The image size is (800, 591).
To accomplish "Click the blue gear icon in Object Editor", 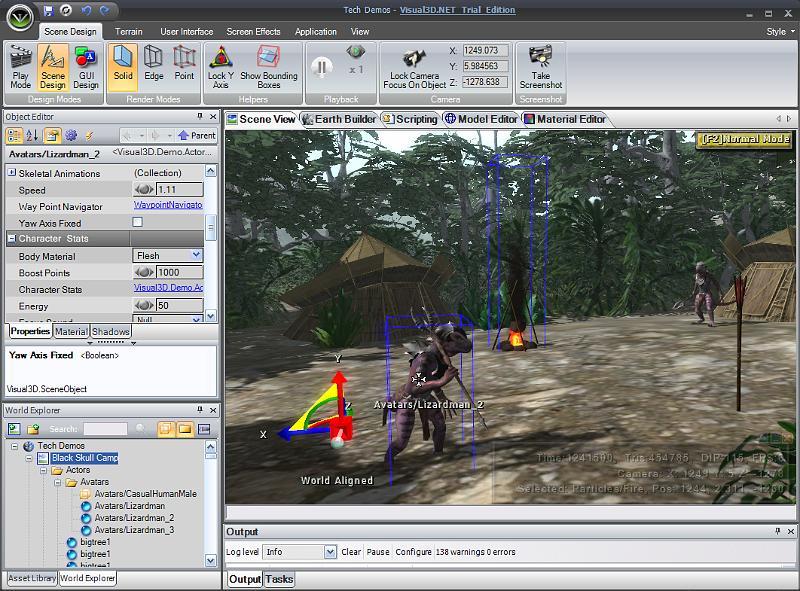I will click(71, 135).
